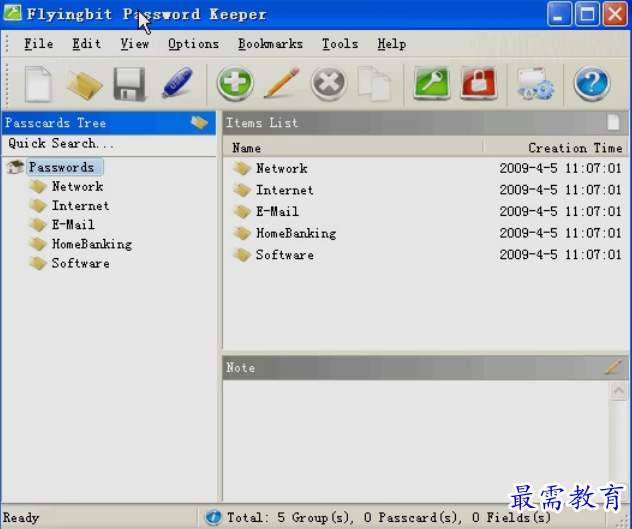The height and width of the screenshot is (529, 632).
Task: Open the File menu
Action: coord(39,44)
